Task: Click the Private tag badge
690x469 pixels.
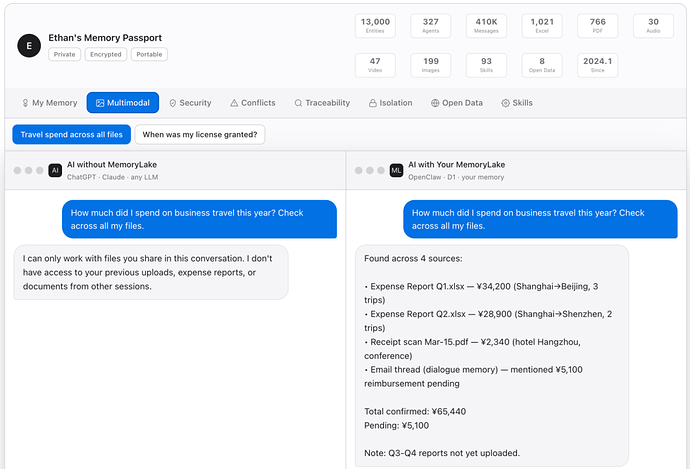Action: tap(66, 55)
